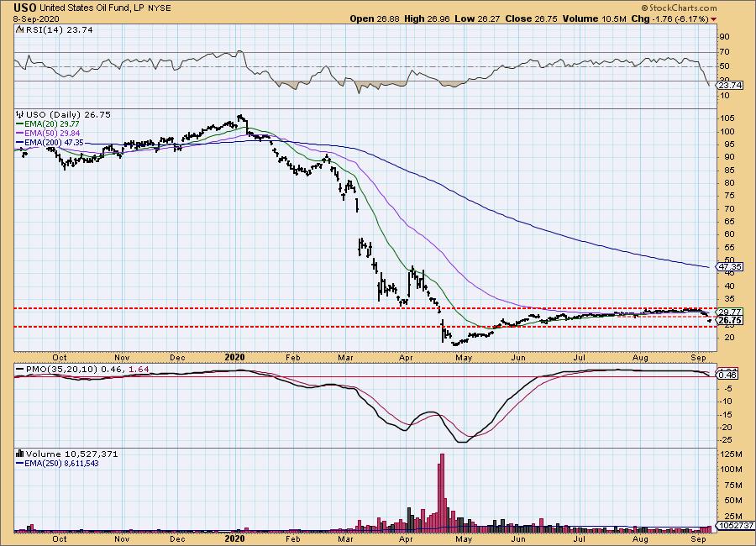Click the -25 level on the PMO axis
This screenshot has width=756, height=546.
coord(726,440)
